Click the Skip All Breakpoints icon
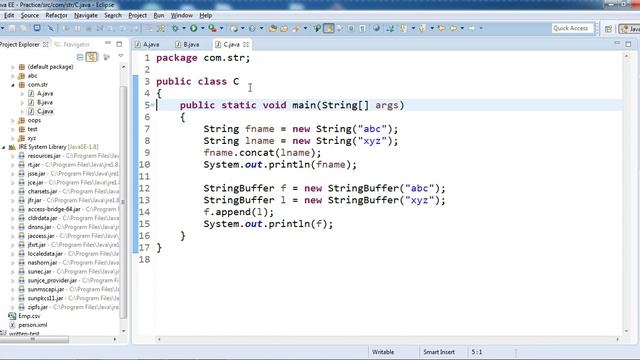 point(51,28)
